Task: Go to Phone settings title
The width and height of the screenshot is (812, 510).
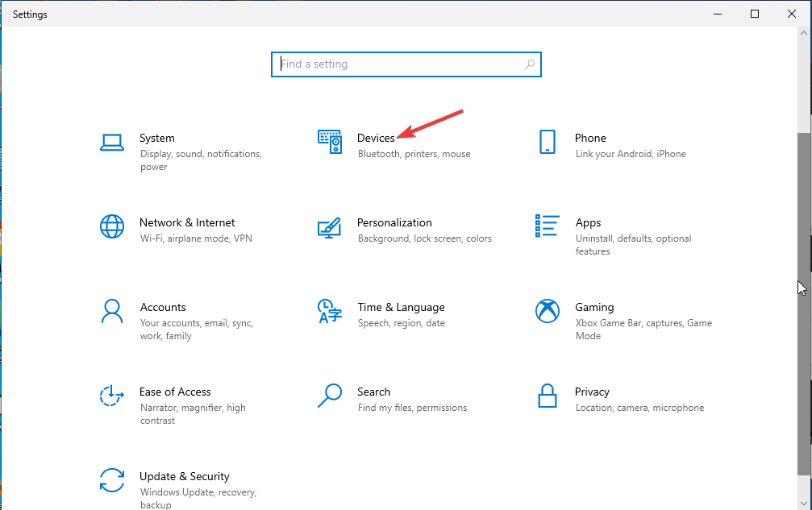Action: pyautogui.click(x=590, y=138)
